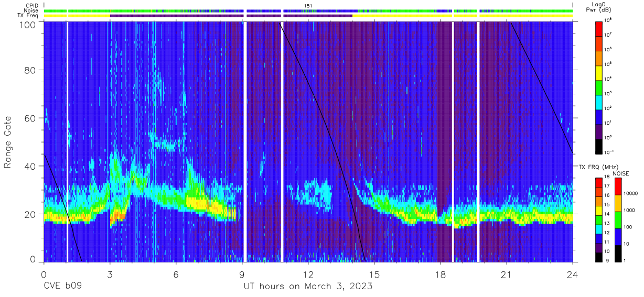Pick the green 13–14 MHz TX frequency swatch

[599, 219]
